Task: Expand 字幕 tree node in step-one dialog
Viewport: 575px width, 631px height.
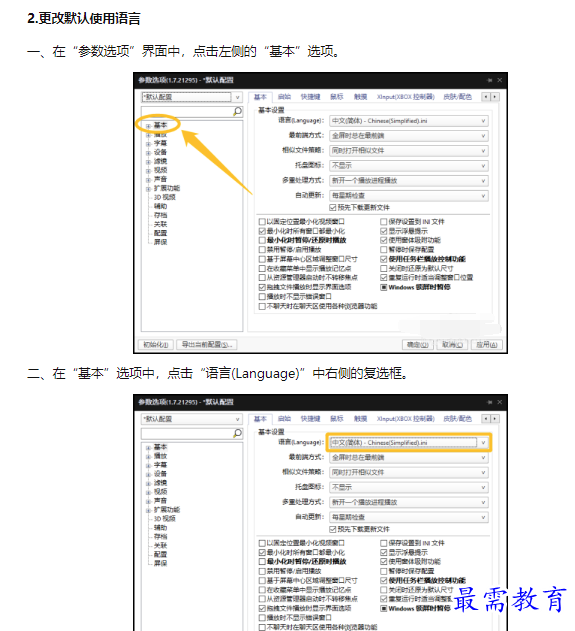Action: coord(148,144)
